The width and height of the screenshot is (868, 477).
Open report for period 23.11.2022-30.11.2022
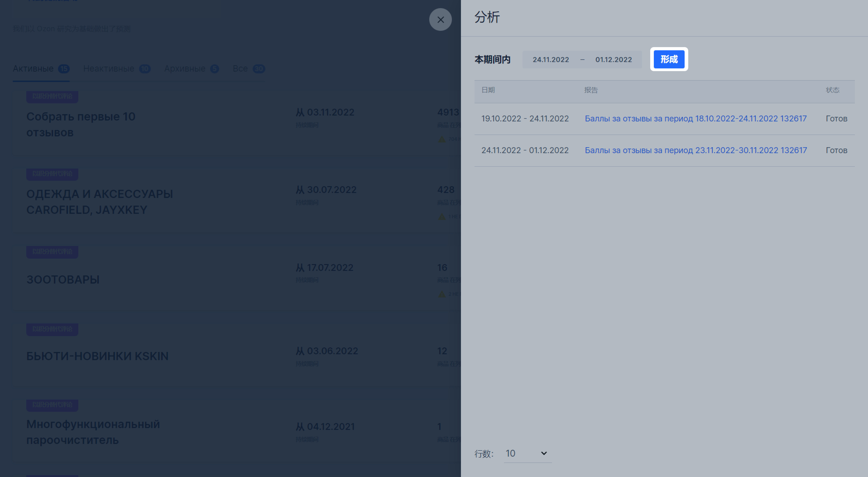point(695,150)
